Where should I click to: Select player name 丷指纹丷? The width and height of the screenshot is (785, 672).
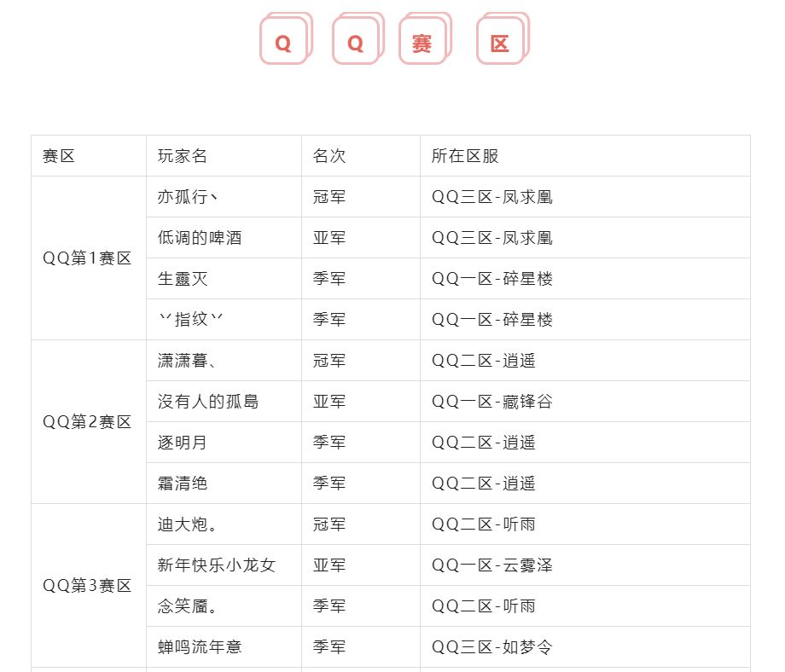point(191,320)
